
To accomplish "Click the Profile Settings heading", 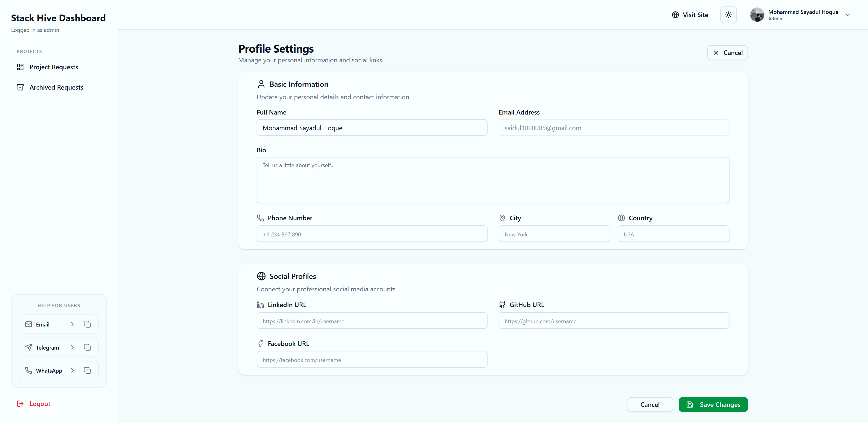I will (276, 49).
